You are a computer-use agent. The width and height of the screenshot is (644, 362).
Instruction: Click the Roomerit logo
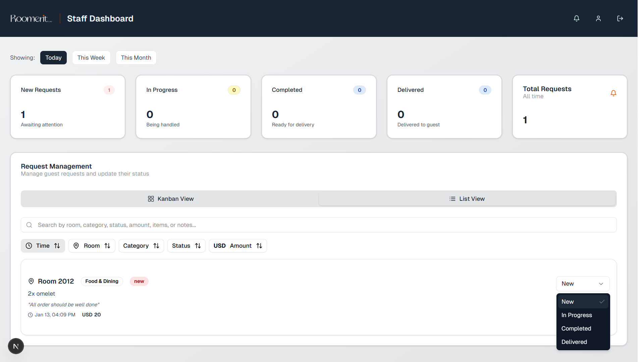(x=31, y=18)
